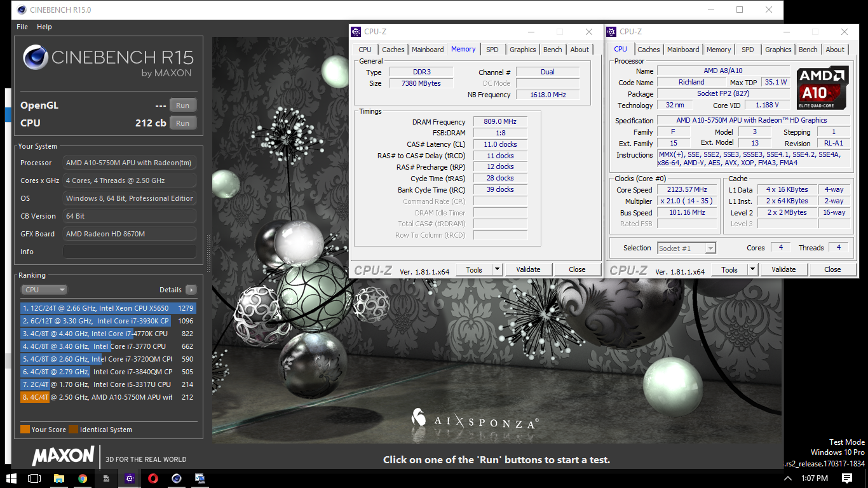Run the OpenGL benchmark test
868x488 pixels.
tap(183, 105)
